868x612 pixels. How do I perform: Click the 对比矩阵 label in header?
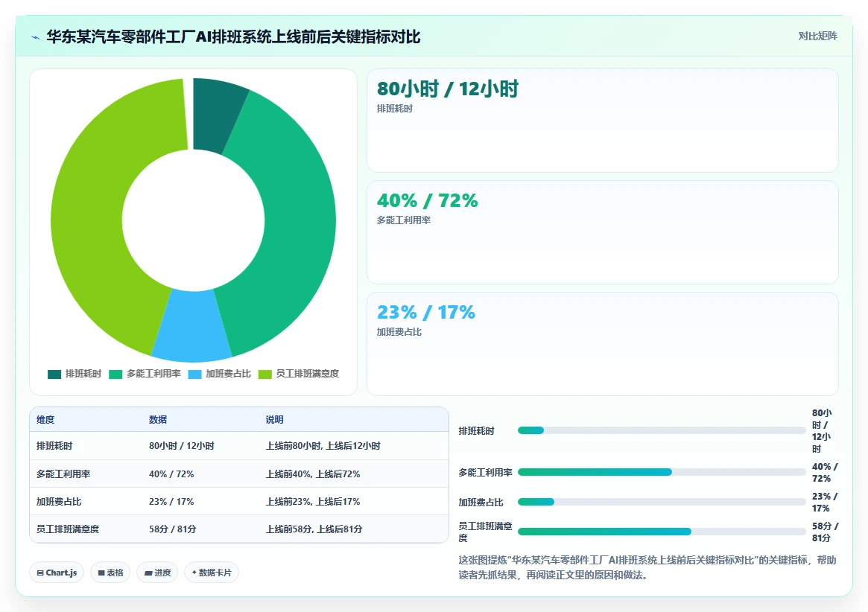point(817,36)
